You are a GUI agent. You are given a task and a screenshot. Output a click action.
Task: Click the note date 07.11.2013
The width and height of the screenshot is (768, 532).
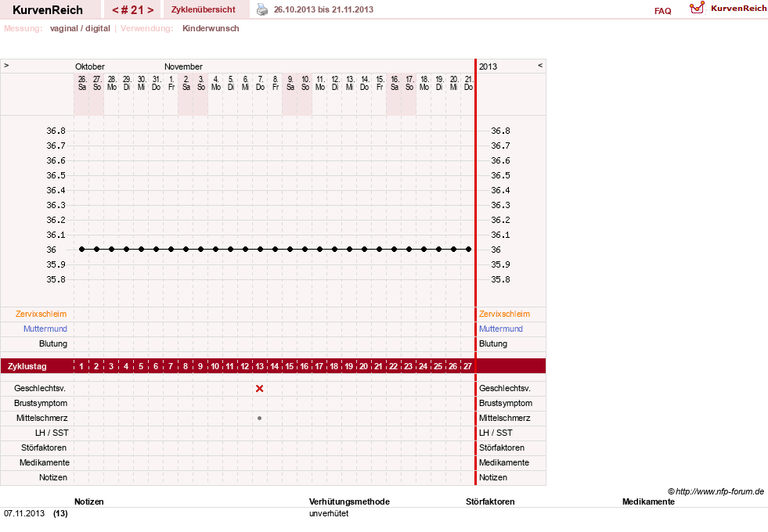pos(24,513)
